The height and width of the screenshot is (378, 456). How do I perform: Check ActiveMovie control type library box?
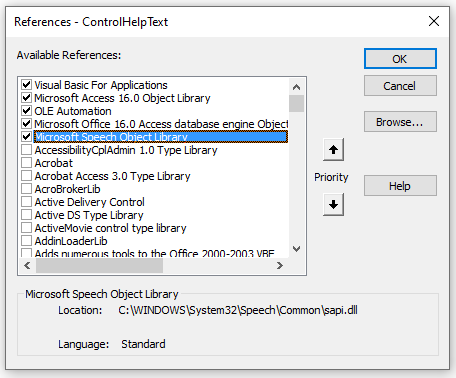(26, 228)
